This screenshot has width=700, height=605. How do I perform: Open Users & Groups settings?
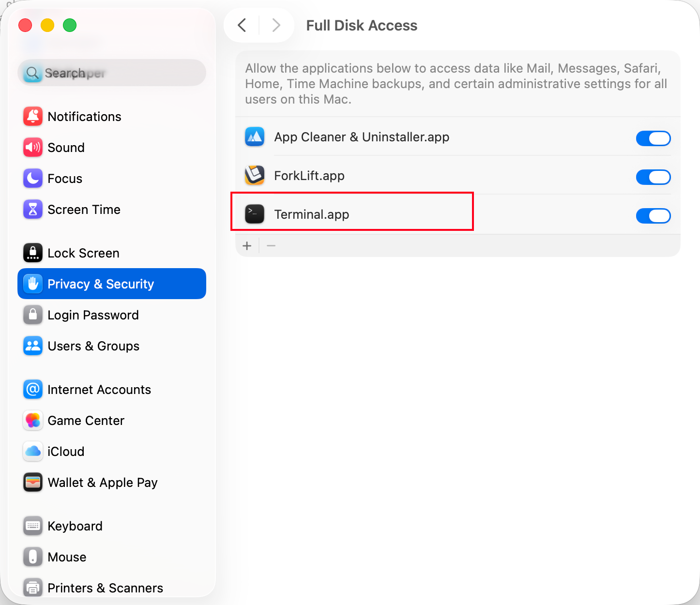[93, 346]
